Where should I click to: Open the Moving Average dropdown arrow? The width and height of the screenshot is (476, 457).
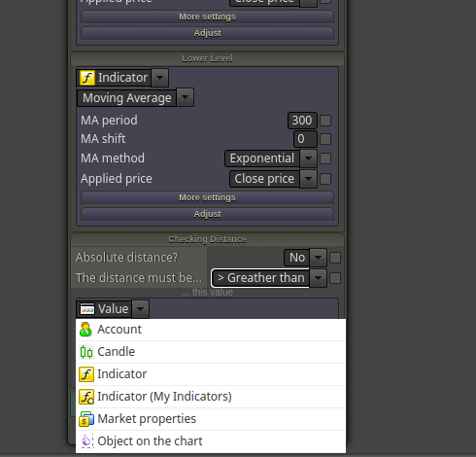(185, 97)
